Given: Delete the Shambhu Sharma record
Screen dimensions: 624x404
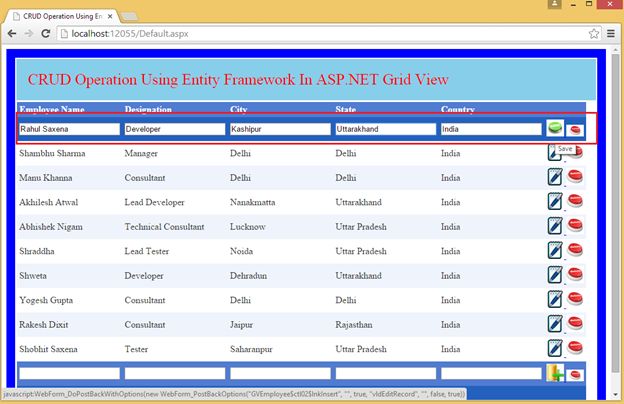Looking at the screenshot, I should click(578, 153).
